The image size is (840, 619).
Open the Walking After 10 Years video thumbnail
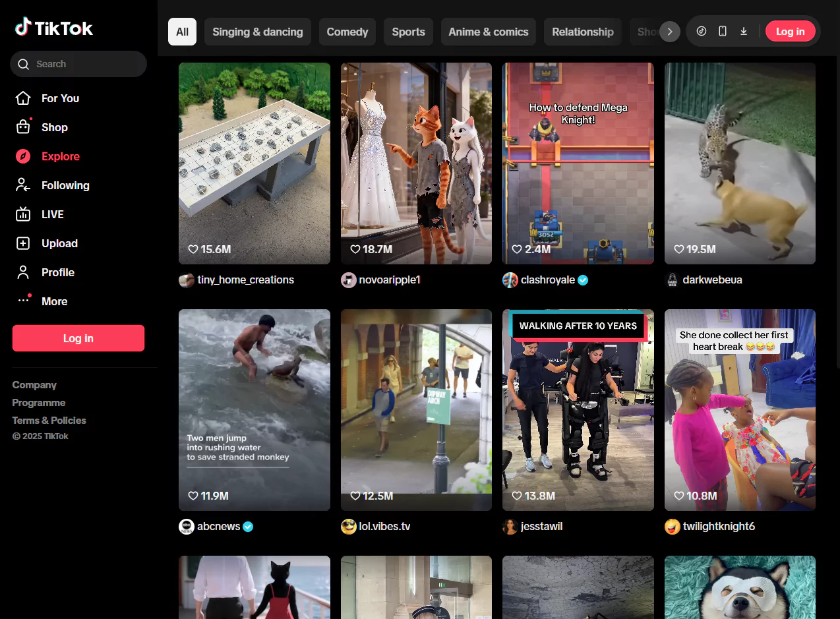(x=578, y=409)
